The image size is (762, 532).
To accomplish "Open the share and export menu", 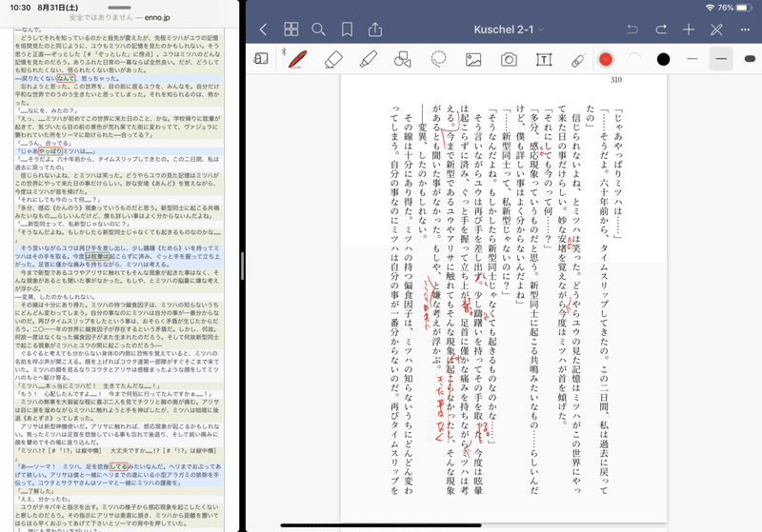I will point(375,30).
